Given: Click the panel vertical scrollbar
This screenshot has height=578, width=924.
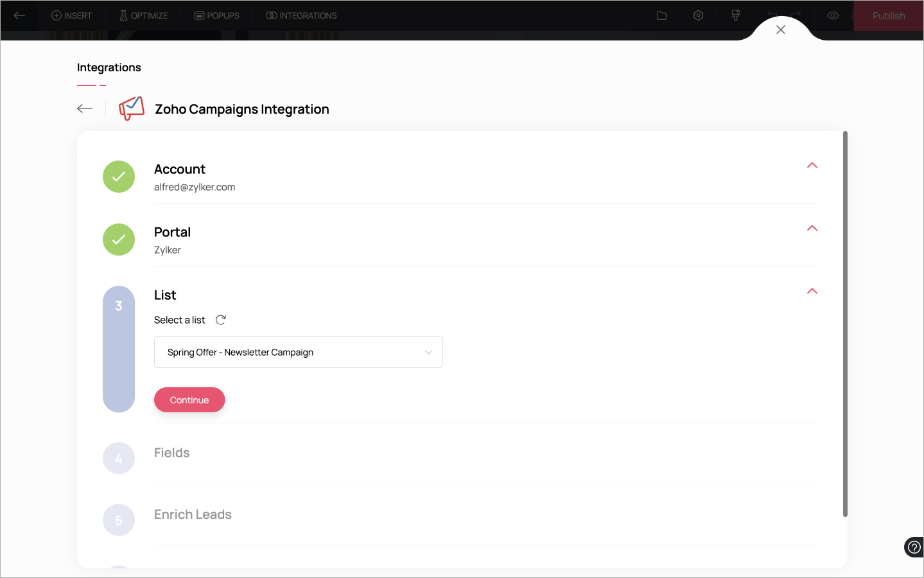Looking at the screenshot, I should click(845, 324).
